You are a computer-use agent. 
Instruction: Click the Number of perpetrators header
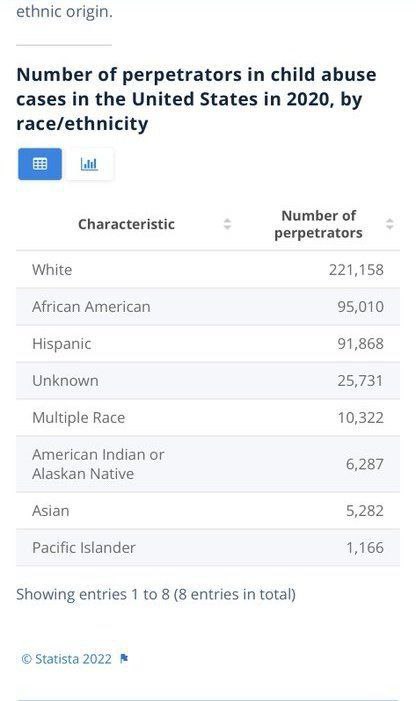point(319,224)
